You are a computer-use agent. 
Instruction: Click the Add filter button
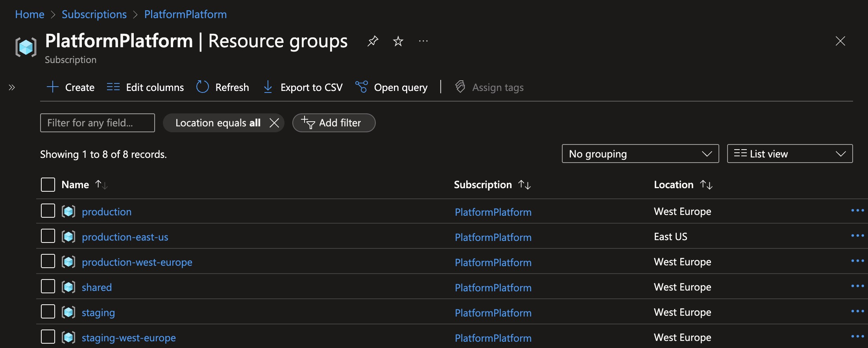click(x=334, y=123)
